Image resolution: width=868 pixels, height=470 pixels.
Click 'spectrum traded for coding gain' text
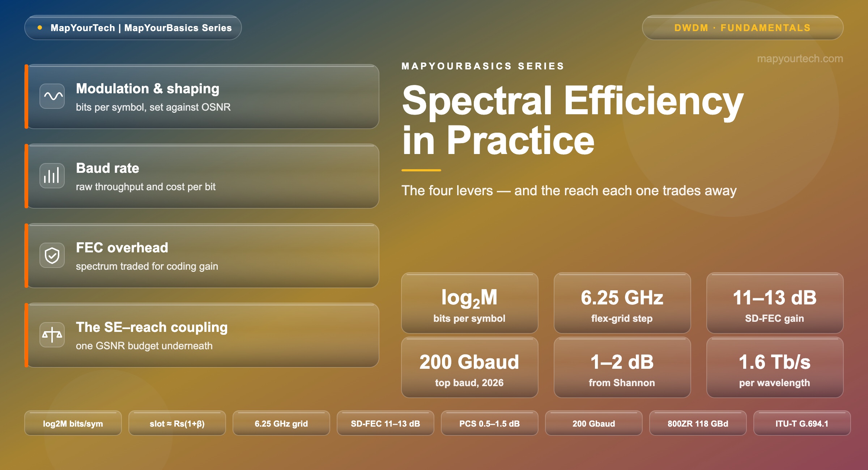(x=147, y=266)
